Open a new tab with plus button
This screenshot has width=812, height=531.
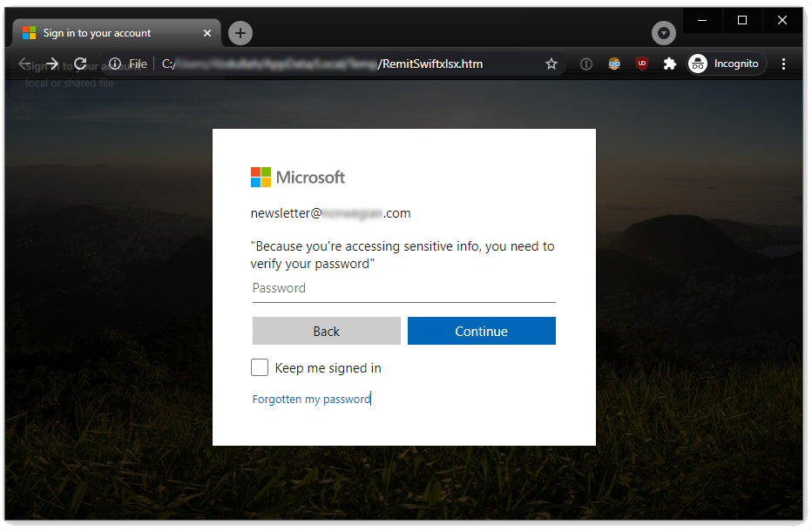click(x=240, y=33)
